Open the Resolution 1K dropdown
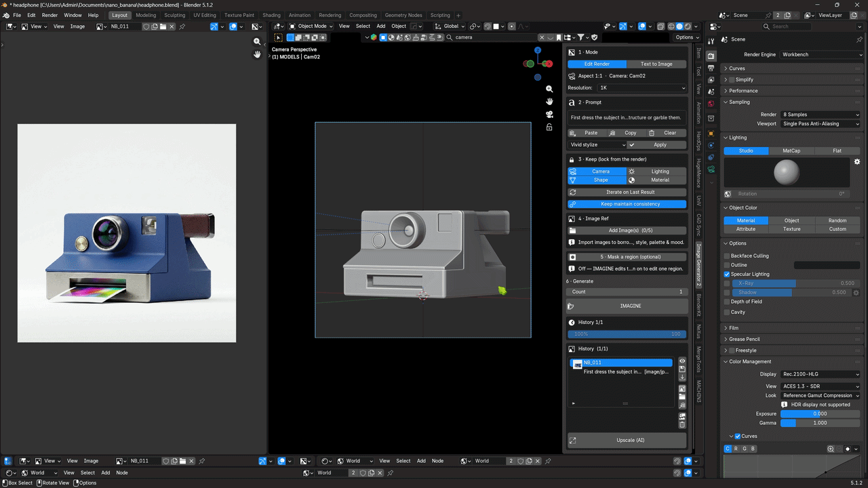This screenshot has height=488, width=868. tap(642, 88)
